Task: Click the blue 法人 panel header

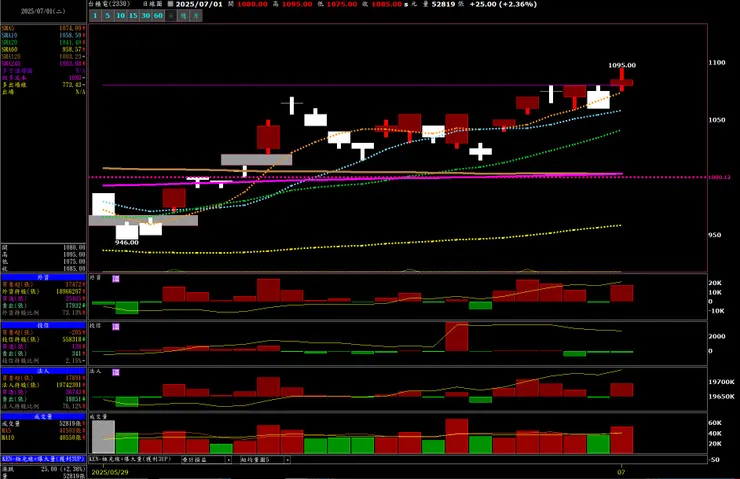Action: coord(43,371)
